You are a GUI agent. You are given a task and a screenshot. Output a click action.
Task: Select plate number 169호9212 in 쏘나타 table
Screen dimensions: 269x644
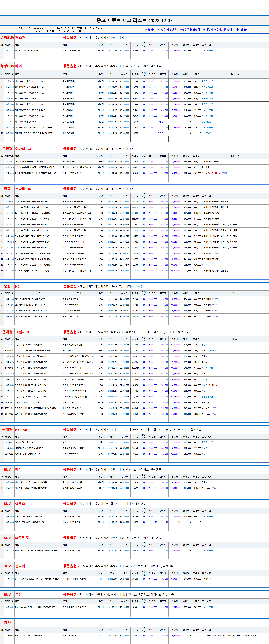[x=9, y=242]
